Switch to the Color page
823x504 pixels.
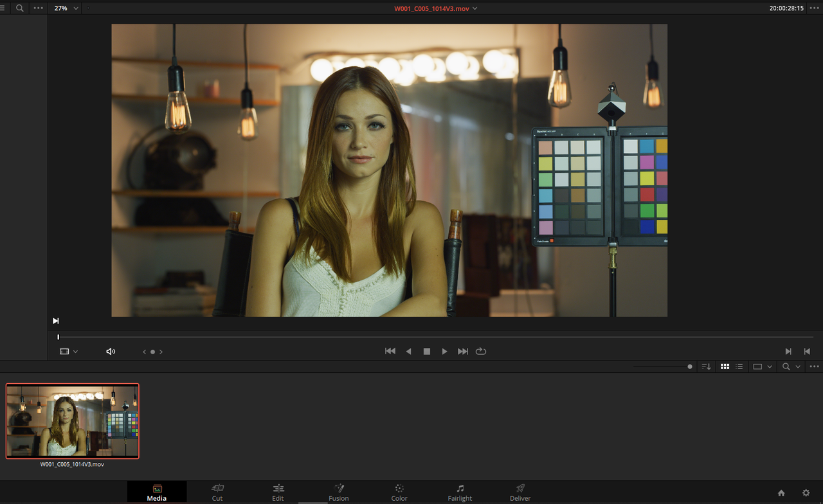(x=399, y=492)
